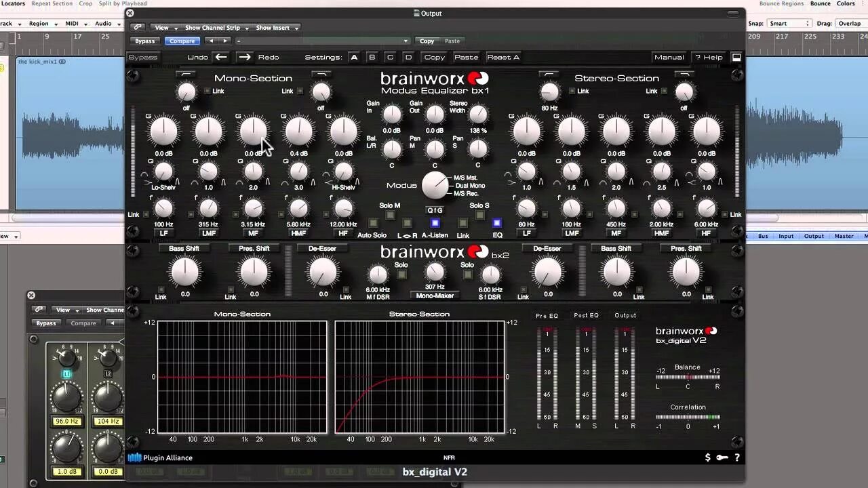This screenshot has height=488, width=868.
Task: Open the Drag Overlap dropdown
Action: click(x=852, y=24)
